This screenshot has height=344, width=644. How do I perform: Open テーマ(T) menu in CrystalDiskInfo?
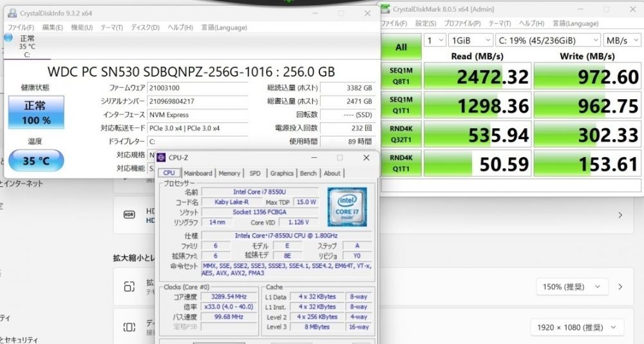pos(111,28)
